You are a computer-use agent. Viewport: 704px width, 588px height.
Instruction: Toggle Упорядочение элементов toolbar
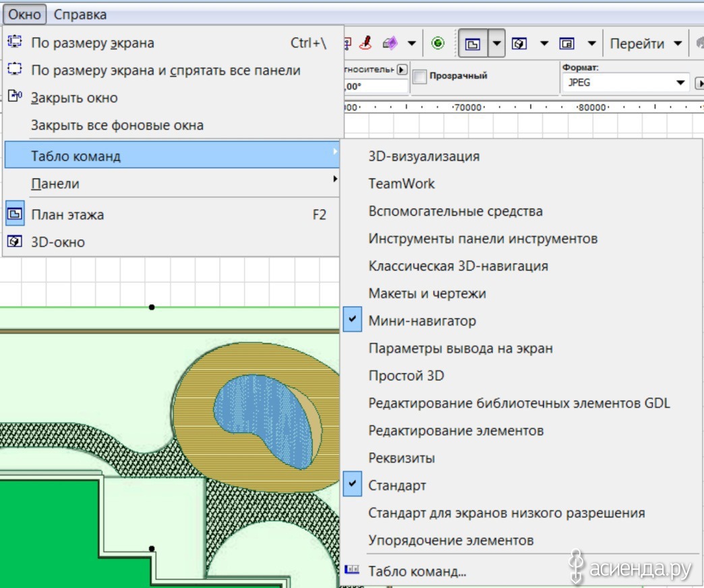521,540
